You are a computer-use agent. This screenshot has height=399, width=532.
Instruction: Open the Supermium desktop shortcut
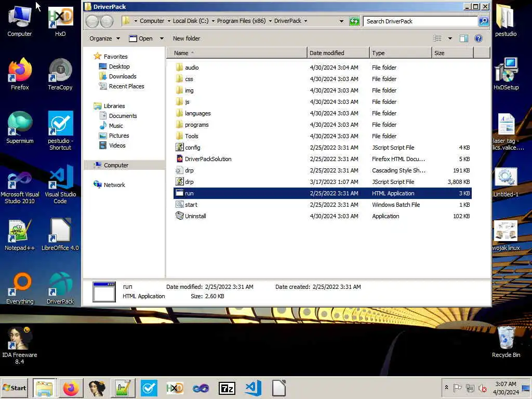(20, 128)
